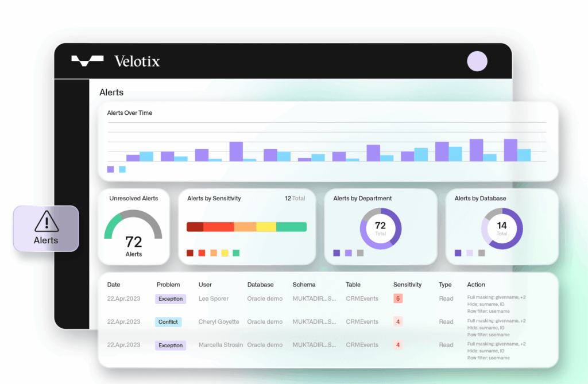The width and height of the screenshot is (588, 384).
Task: Click MUKTADIR...S... schema in Marcella Strosin row
Action: pyautogui.click(x=314, y=344)
